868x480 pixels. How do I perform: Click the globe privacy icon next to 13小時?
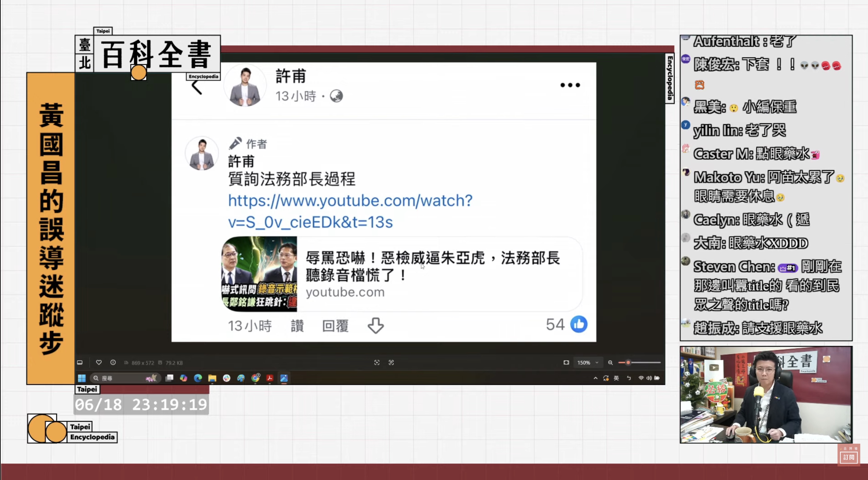coord(336,96)
